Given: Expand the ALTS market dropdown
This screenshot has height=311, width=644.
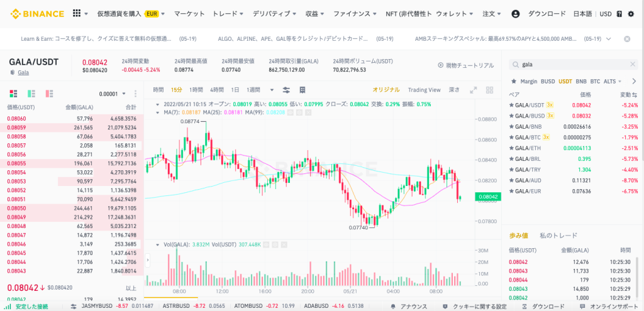Looking at the screenshot, I should click(x=613, y=81).
